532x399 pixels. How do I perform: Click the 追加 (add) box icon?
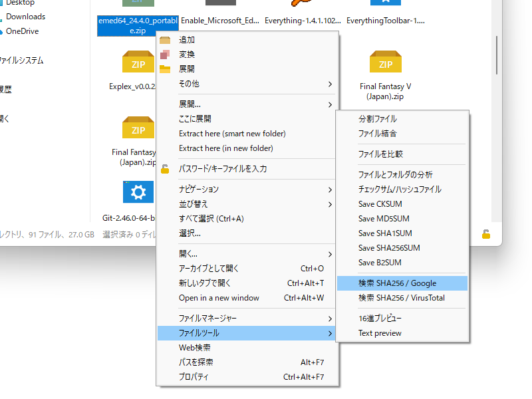[x=165, y=40]
